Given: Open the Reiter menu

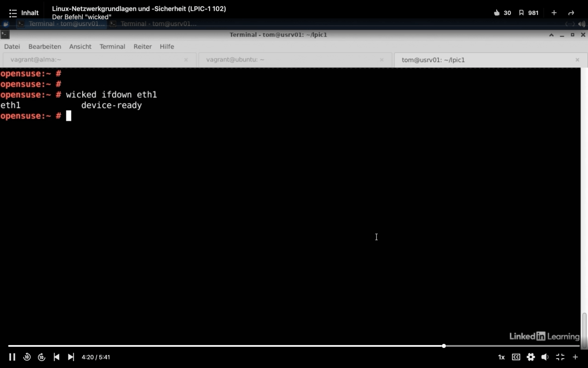Looking at the screenshot, I should [x=142, y=47].
